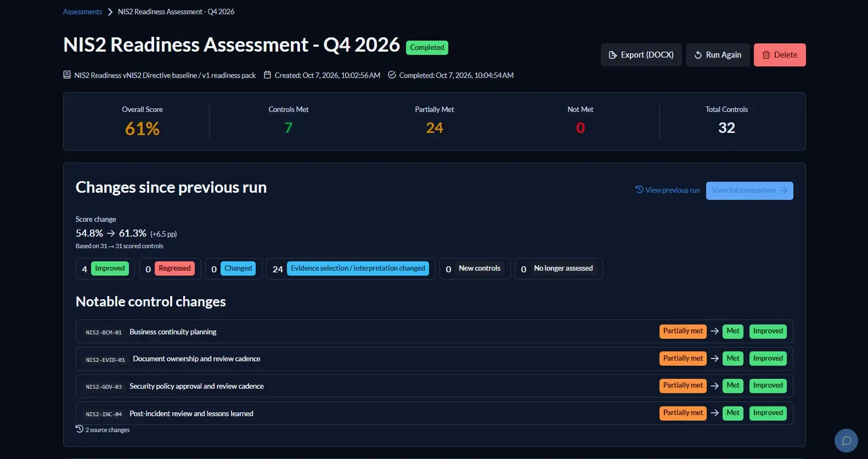Click the Partially met badge on NIS2-INC-04 row
The width and height of the screenshot is (868, 459).
click(683, 413)
